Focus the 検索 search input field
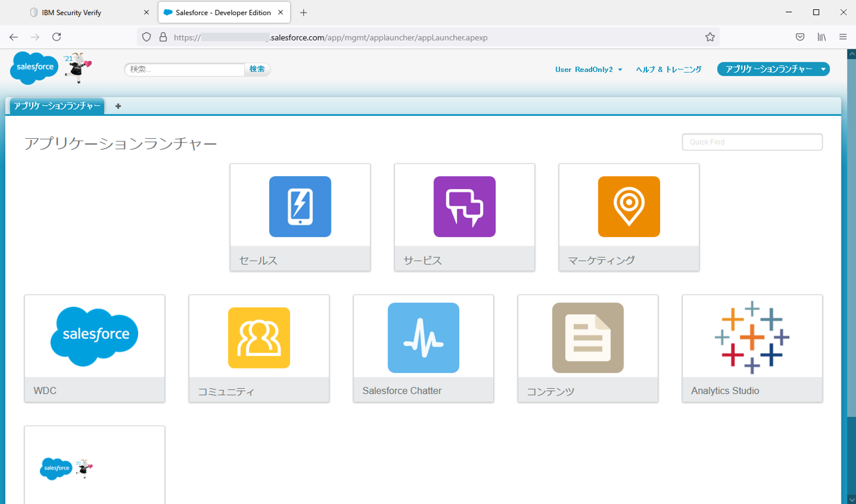Image resolution: width=856 pixels, height=504 pixels. click(185, 69)
